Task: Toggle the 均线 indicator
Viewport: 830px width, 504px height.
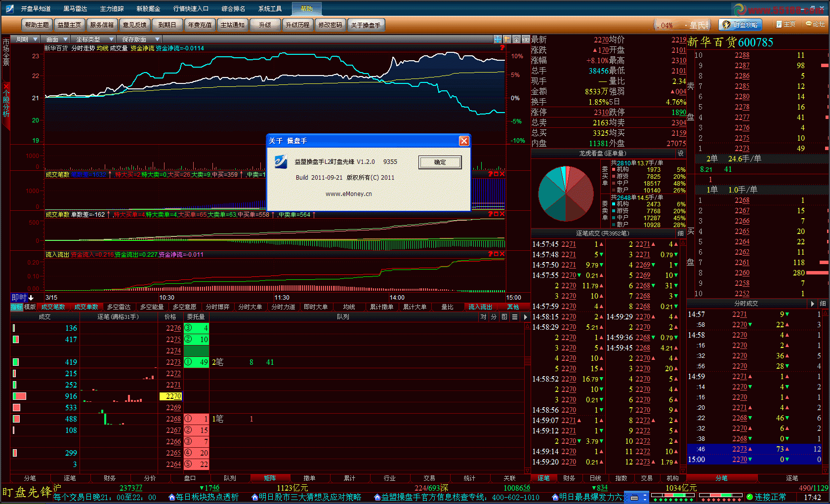Action: [x=349, y=307]
